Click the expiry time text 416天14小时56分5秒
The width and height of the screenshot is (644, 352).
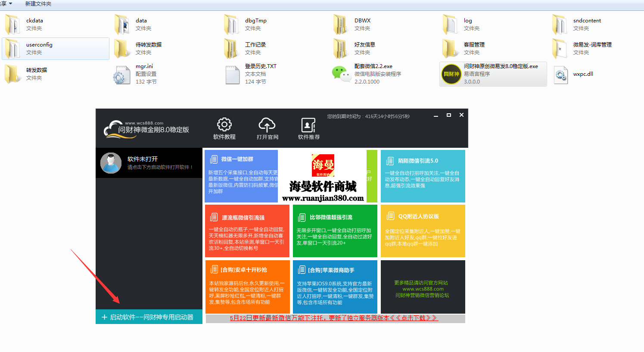pyautogui.click(x=387, y=116)
